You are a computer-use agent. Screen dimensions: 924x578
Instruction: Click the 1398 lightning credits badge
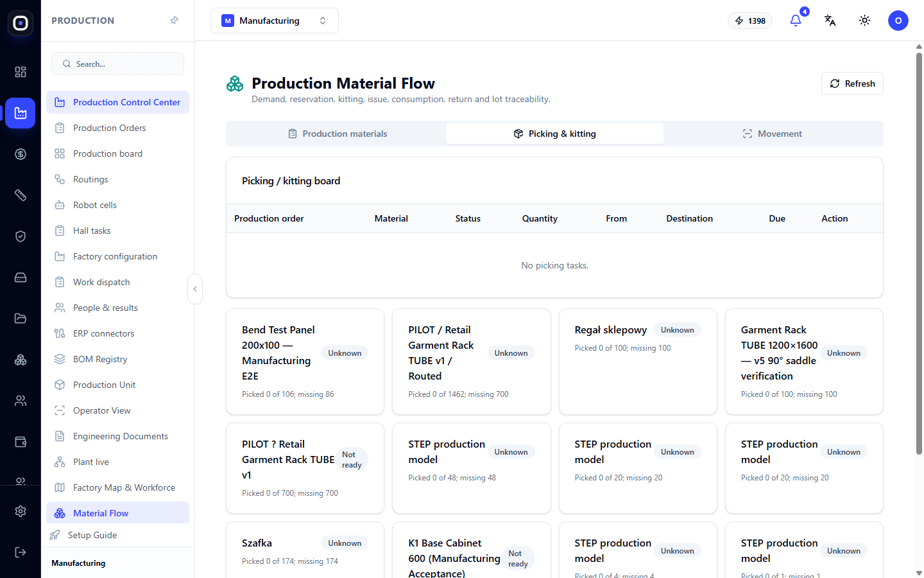click(x=750, y=21)
